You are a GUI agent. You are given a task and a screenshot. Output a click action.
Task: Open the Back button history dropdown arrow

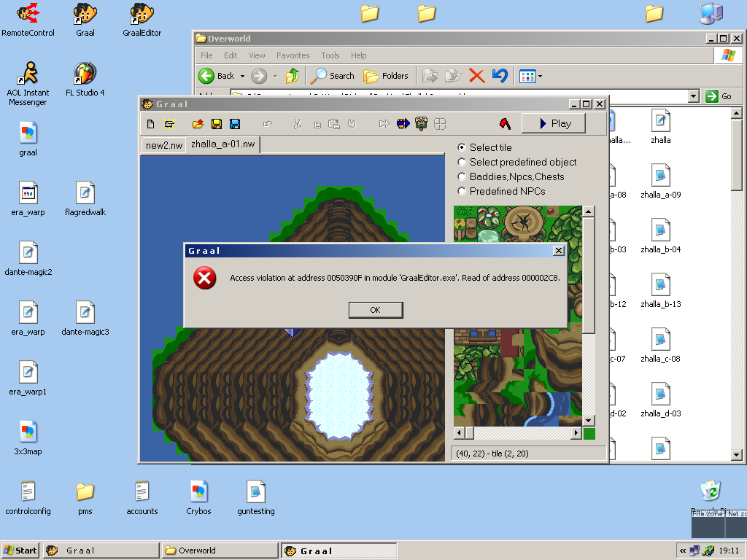click(x=242, y=76)
